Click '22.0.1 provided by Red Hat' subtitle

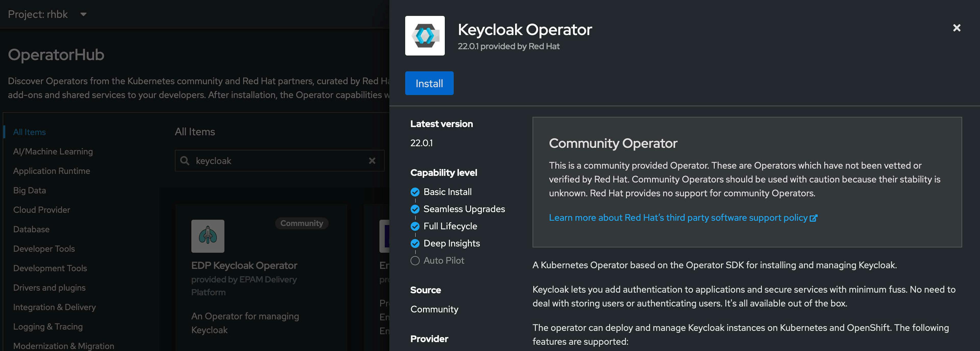(508, 46)
